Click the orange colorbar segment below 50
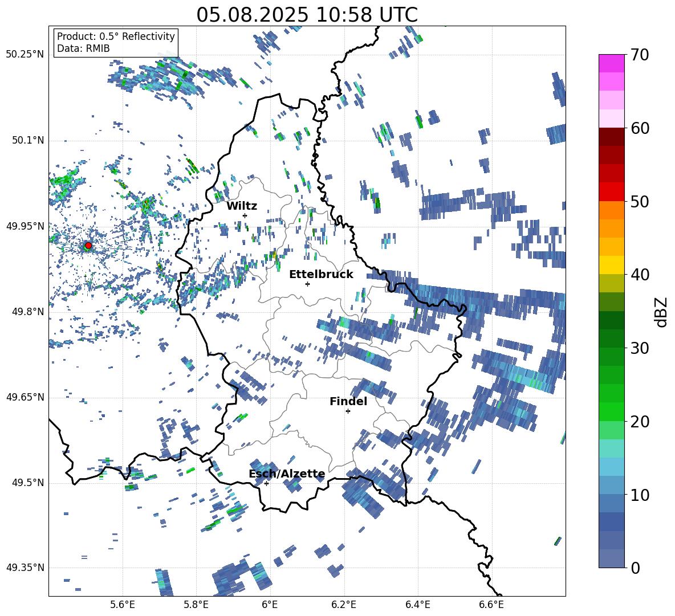675x616 pixels. coord(611,210)
